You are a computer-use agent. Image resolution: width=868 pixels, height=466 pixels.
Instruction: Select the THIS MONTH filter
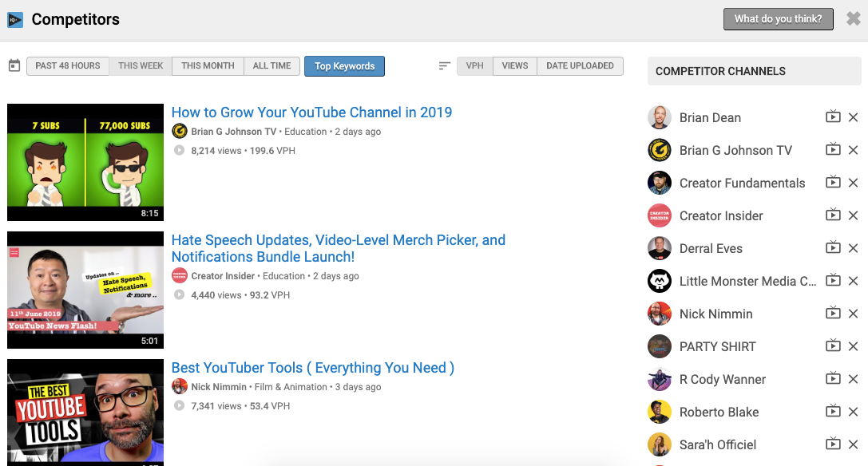pyautogui.click(x=208, y=66)
